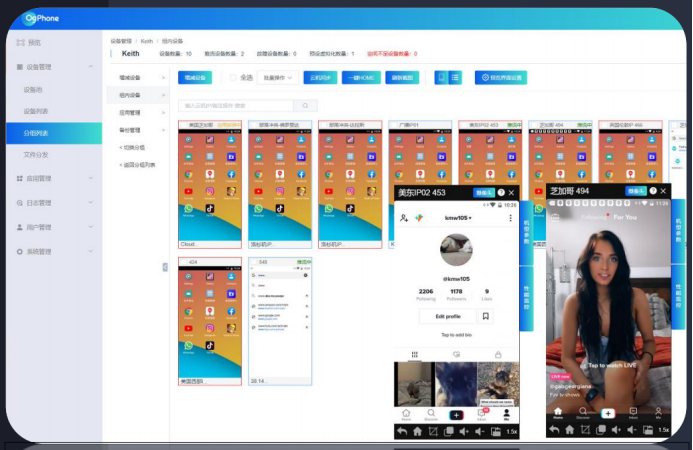Open 文件分发 in the sidebar

coord(36,154)
